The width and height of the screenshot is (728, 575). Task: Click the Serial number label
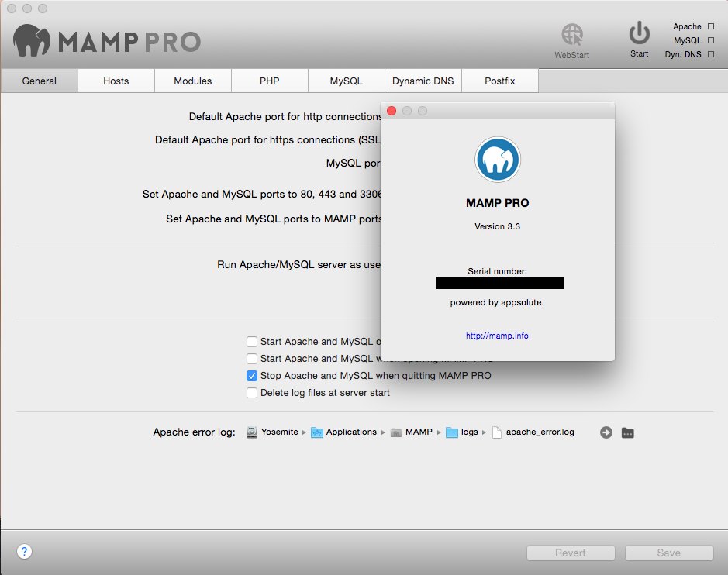coord(497,271)
